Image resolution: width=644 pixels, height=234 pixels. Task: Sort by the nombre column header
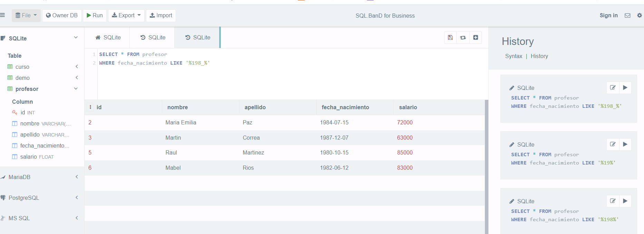pos(177,107)
